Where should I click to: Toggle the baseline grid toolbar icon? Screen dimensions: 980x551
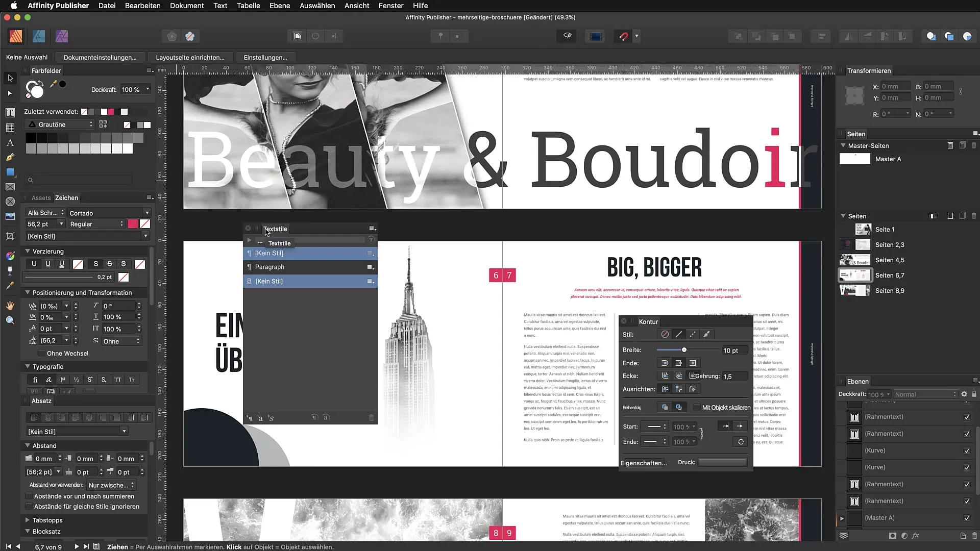pyautogui.click(x=596, y=36)
